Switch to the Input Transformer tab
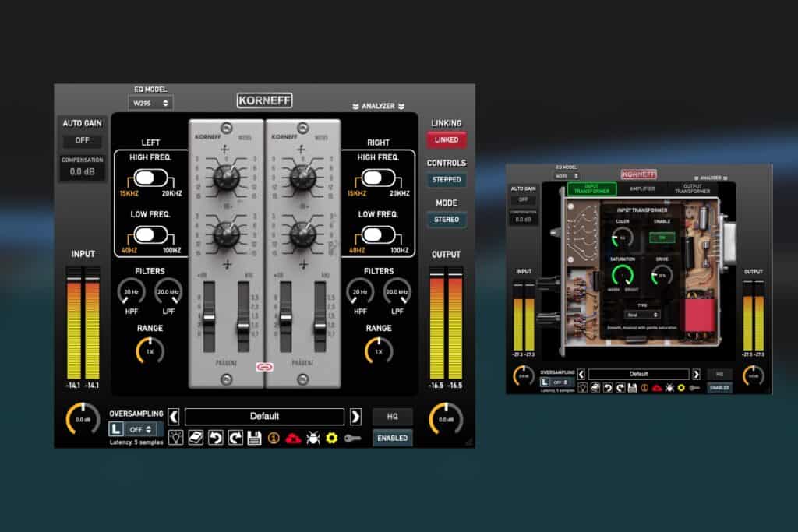 pos(592,188)
